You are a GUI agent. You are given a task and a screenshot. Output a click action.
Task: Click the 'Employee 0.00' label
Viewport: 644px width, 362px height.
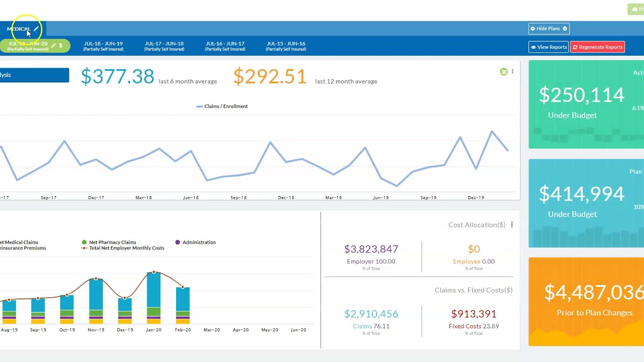[x=474, y=261]
